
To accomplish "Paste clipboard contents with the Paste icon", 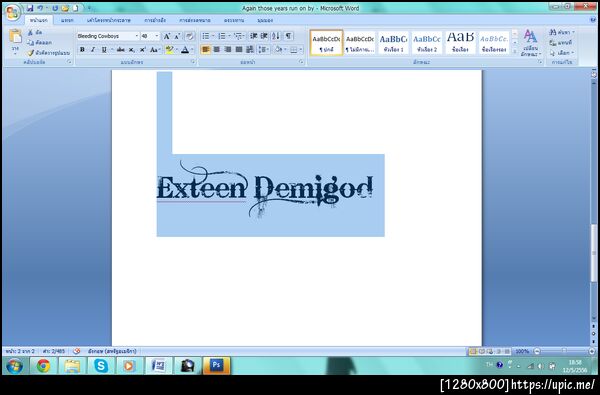I will pos(15,36).
